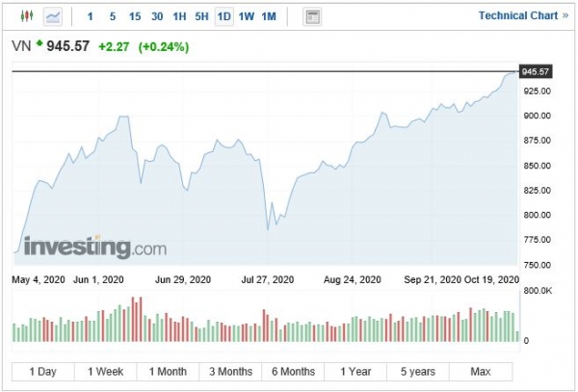The image size is (578, 392).
Task: Show the 3 Months range tab
Action: click(x=230, y=371)
